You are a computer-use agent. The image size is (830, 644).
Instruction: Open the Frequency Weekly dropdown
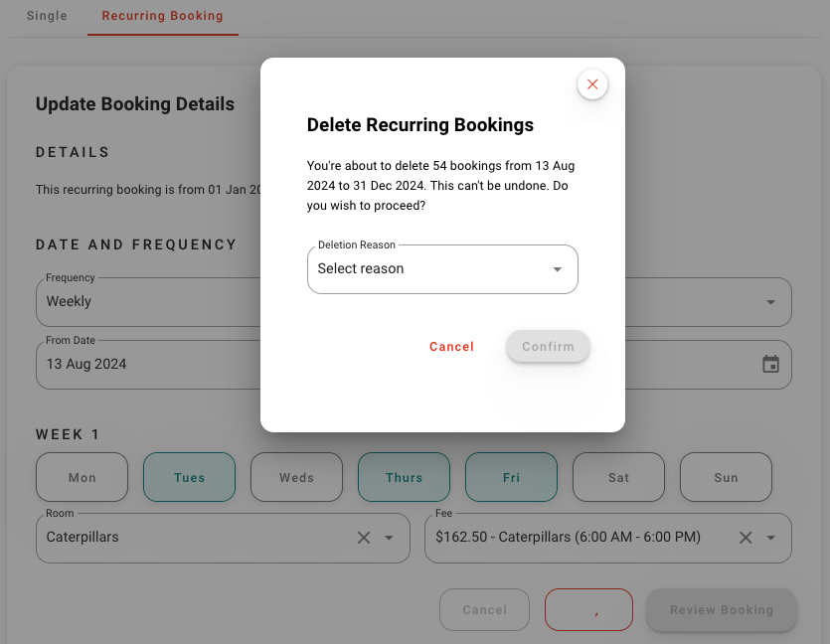pyautogui.click(x=149, y=302)
